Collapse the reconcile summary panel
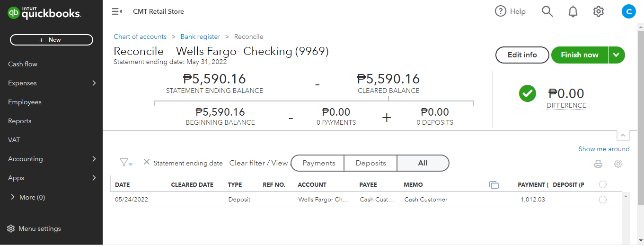 pos(623,136)
